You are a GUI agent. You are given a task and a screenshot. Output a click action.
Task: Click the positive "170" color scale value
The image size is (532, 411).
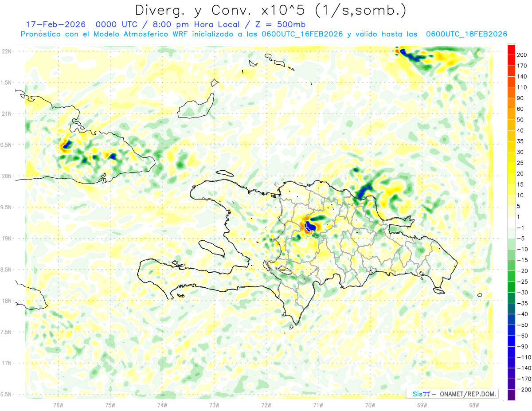[x=522, y=66]
